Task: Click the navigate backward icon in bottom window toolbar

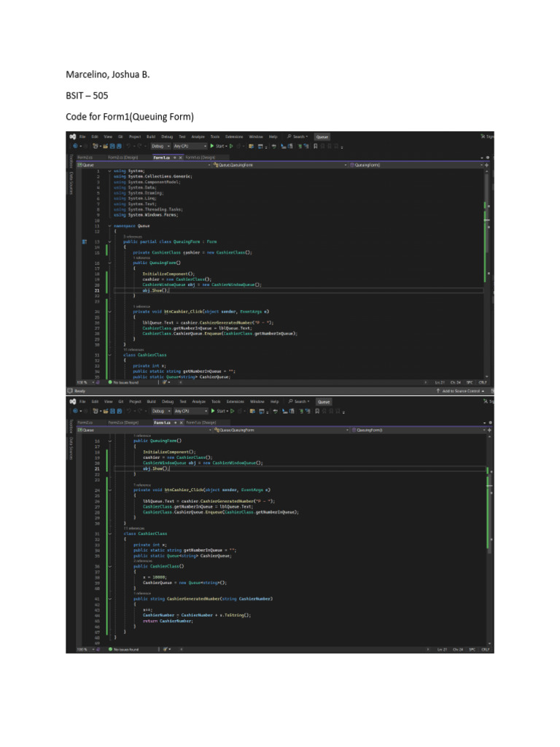Action: click(x=74, y=411)
